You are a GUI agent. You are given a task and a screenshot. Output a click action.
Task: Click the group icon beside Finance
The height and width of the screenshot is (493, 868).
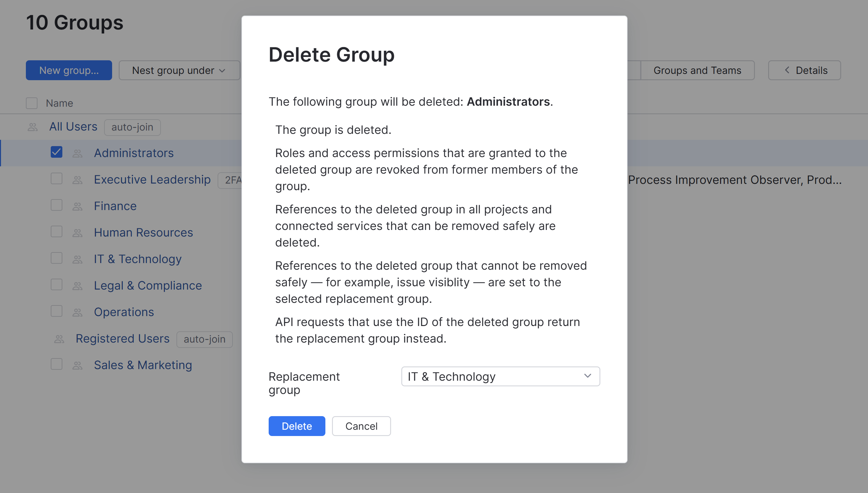click(77, 205)
